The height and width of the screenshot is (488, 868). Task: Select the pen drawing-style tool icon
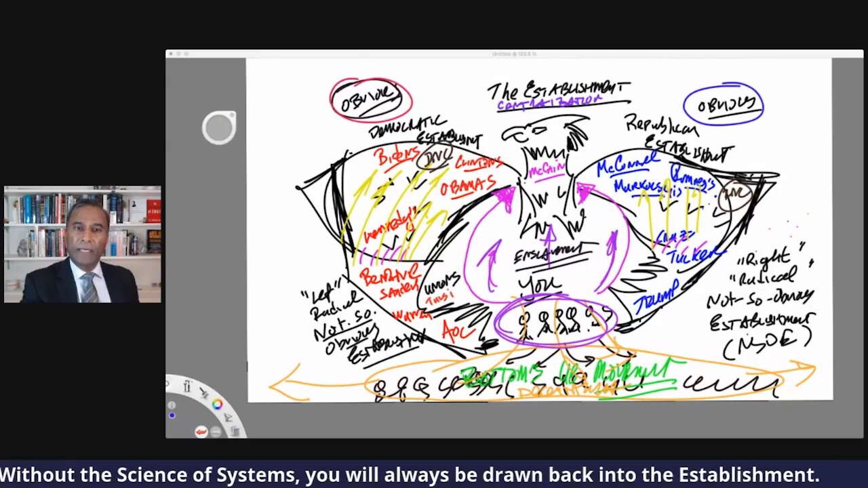[228, 418]
